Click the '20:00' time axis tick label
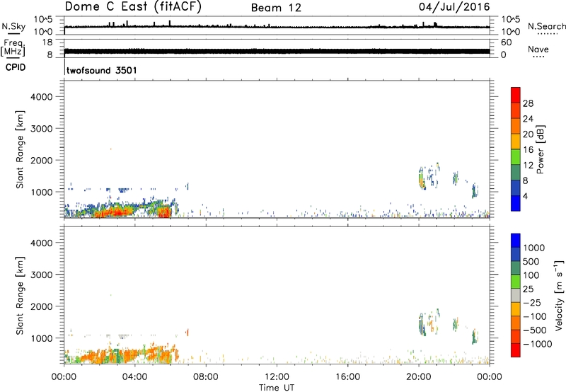The width and height of the screenshot is (566, 392). (x=419, y=377)
